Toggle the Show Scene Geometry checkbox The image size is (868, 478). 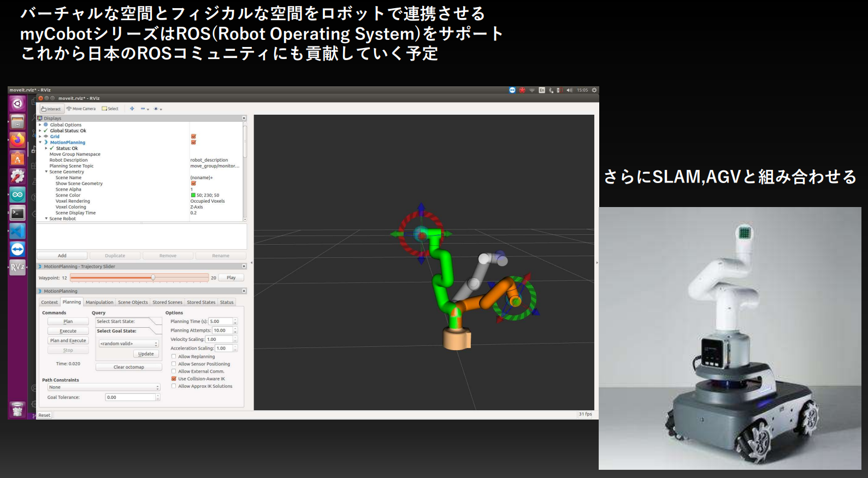(193, 184)
